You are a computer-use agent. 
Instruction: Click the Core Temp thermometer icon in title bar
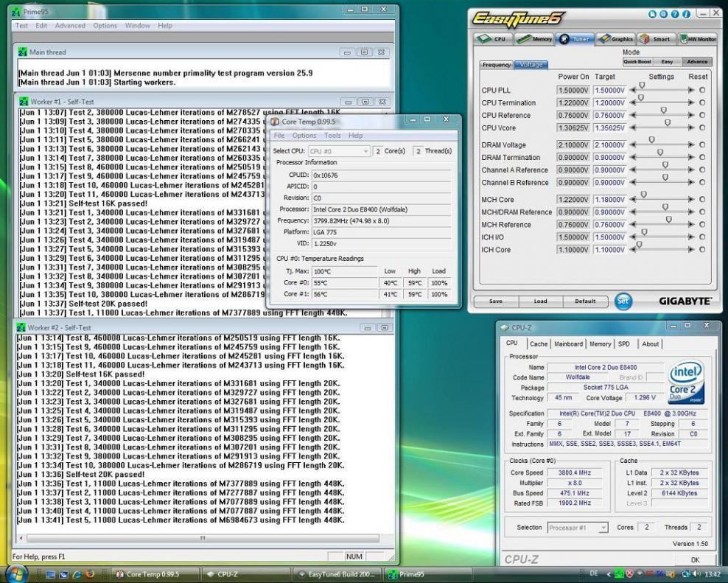coord(274,122)
